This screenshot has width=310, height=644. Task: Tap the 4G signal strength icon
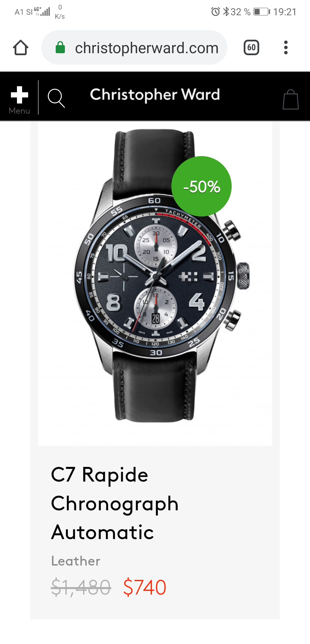pyautogui.click(x=42, y=11)
